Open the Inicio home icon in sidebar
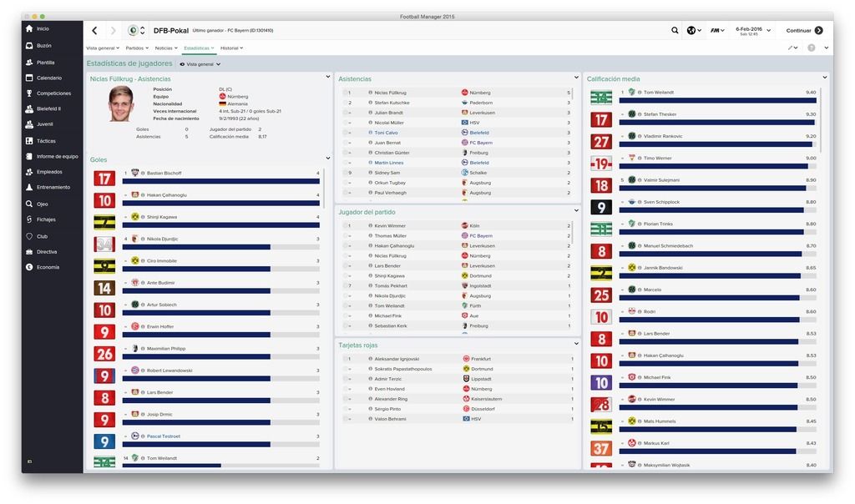Image resolution: width=855 pixels, height=504 pixels. click(29, 28)
